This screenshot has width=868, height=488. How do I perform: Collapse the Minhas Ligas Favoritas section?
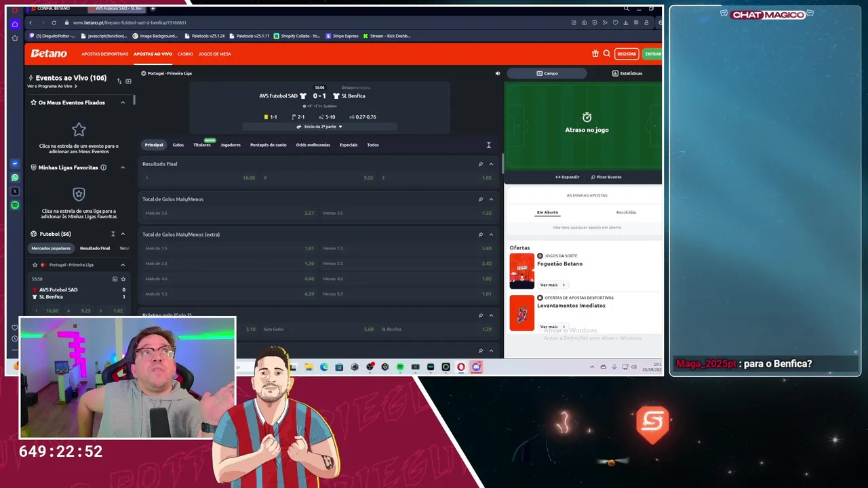pos(123,167)
